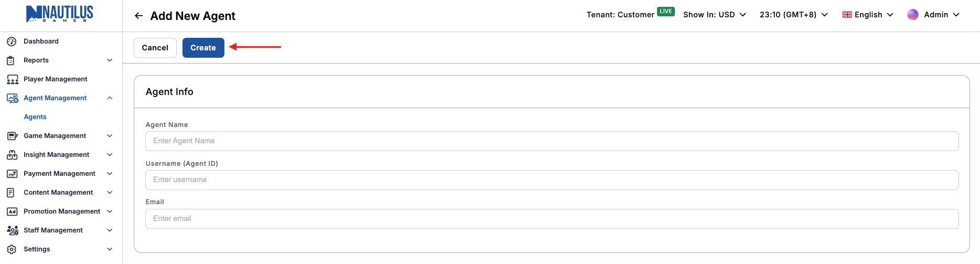This screenshot has height=264, width=980.
Task: Open the Show In USD currency dropdown
Action: click(714, 15)
